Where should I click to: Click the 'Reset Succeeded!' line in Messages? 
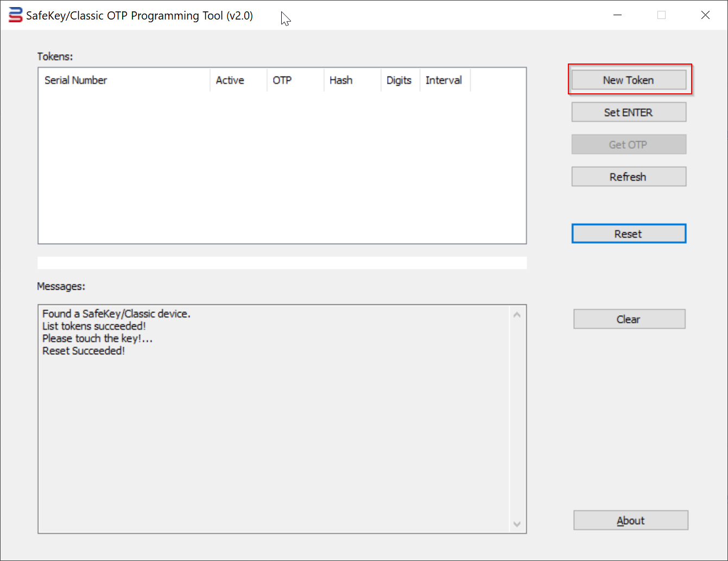click(x=84, y=351)
